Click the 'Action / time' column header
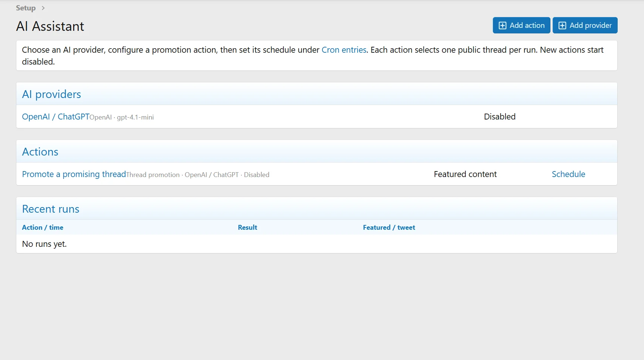 point(43,228)
